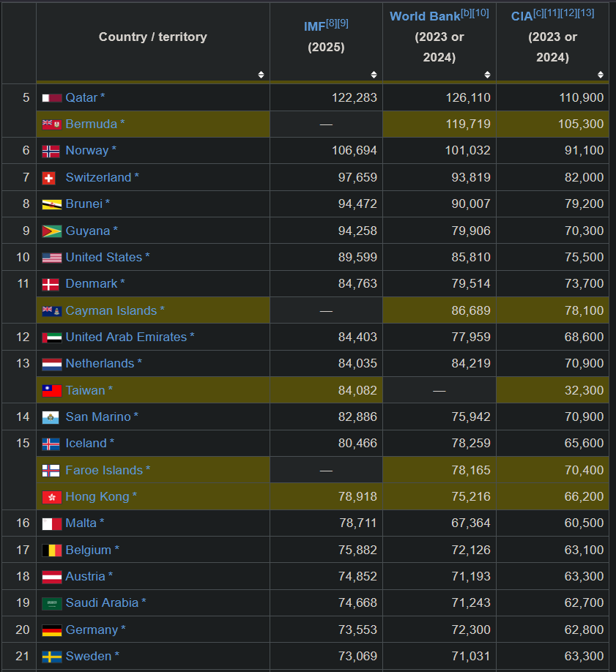This screenshot has height=672, width=616.
Task: Click the Taiwan flag icon
Action: (52, 391)
